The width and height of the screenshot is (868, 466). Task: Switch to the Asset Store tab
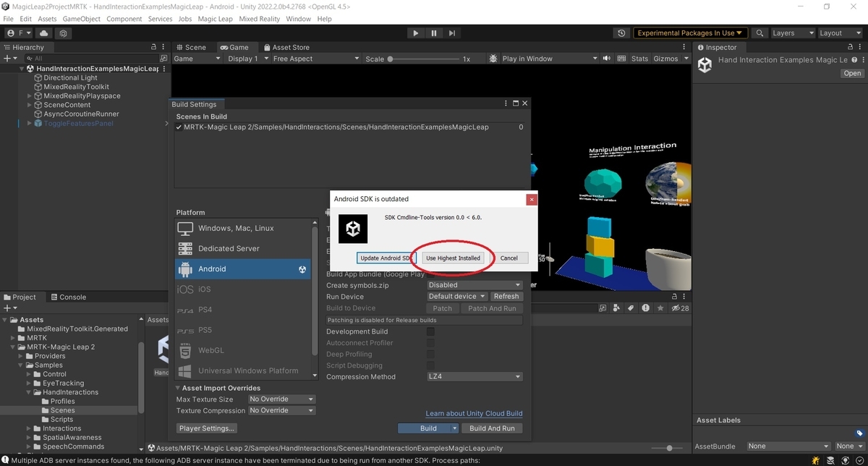[x=286, y=48]
